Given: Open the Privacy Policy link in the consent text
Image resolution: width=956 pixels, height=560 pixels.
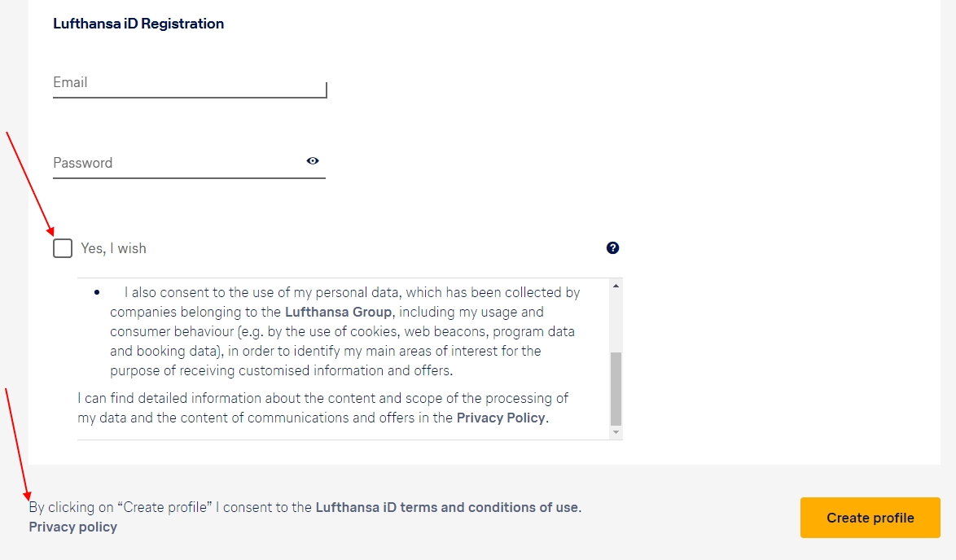Looking at the screenshot, I should coord(500,418).
